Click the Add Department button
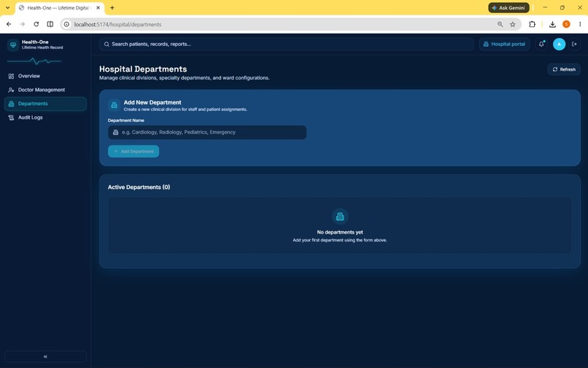The image size is (588, 368). (134, 151)
